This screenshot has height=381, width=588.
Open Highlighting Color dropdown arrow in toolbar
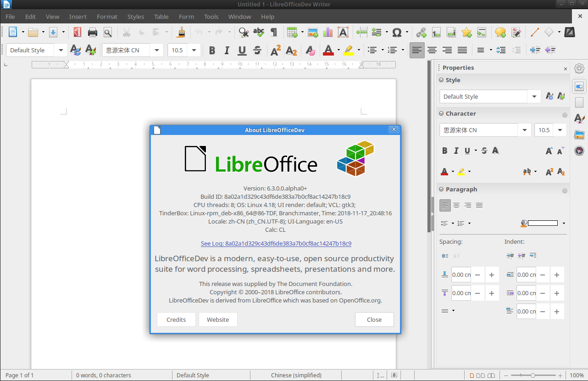[359, 50]
